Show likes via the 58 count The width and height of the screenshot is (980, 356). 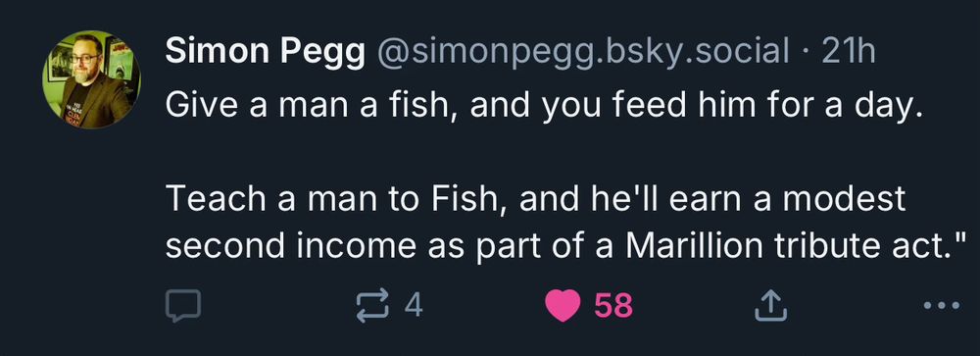613,306
